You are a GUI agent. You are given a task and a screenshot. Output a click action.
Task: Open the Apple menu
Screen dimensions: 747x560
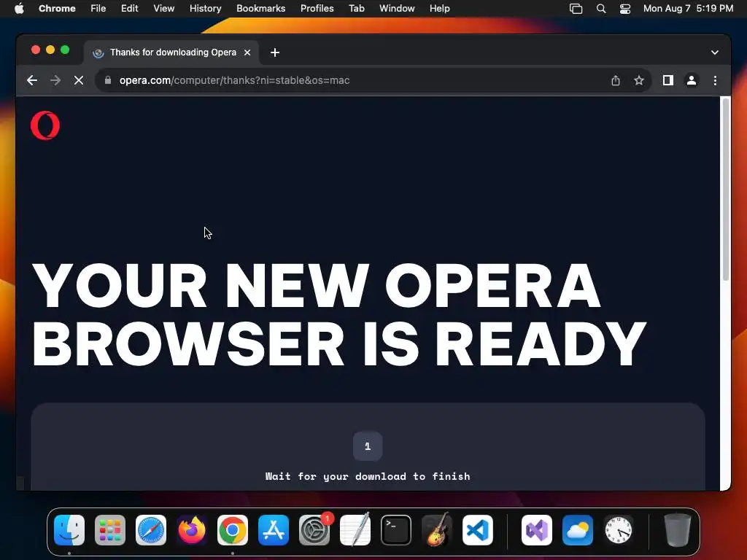coord(19,9)
